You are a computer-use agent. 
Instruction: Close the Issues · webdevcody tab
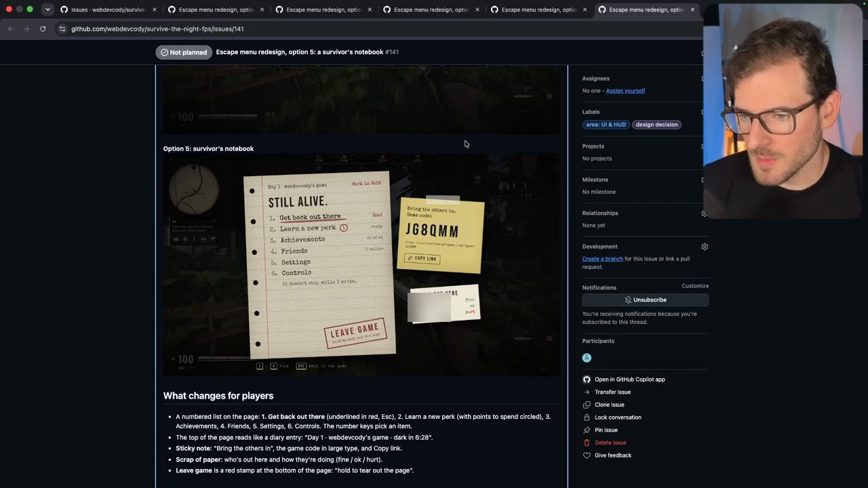click(155, 9)
